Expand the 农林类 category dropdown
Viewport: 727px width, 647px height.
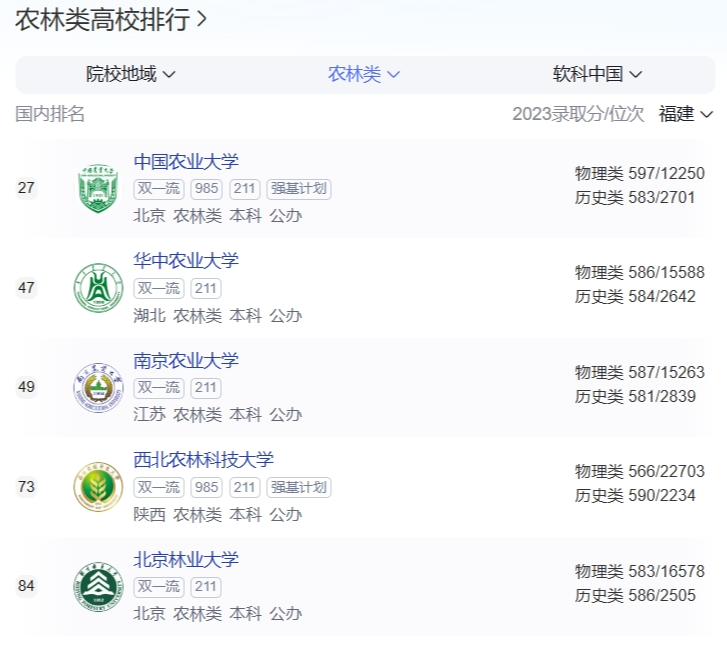coord(364,74)
